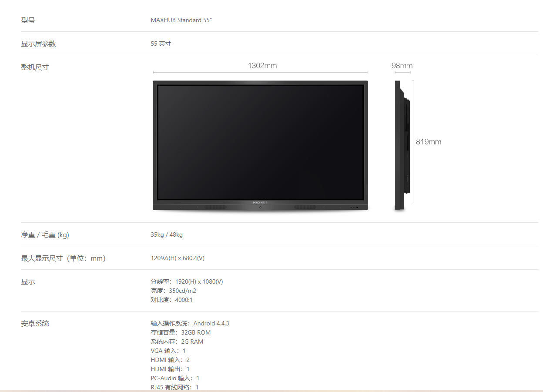
Task: Click the Android 4.4.3 operating system line
Action: (190, 323)
